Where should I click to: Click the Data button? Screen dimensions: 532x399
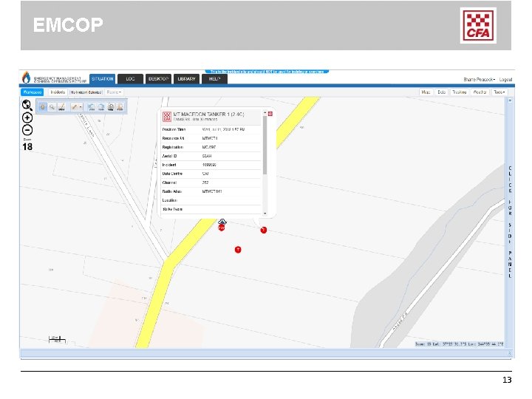441,92
